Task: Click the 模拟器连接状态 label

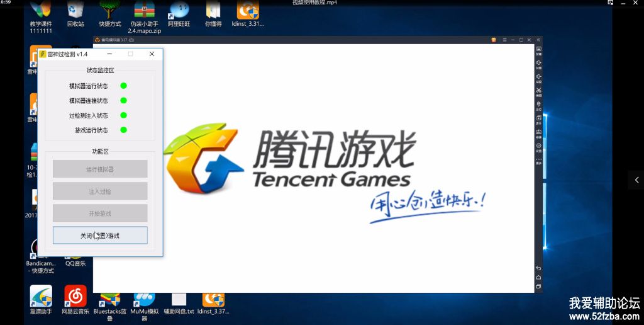Action: click(x=88, y=101)
